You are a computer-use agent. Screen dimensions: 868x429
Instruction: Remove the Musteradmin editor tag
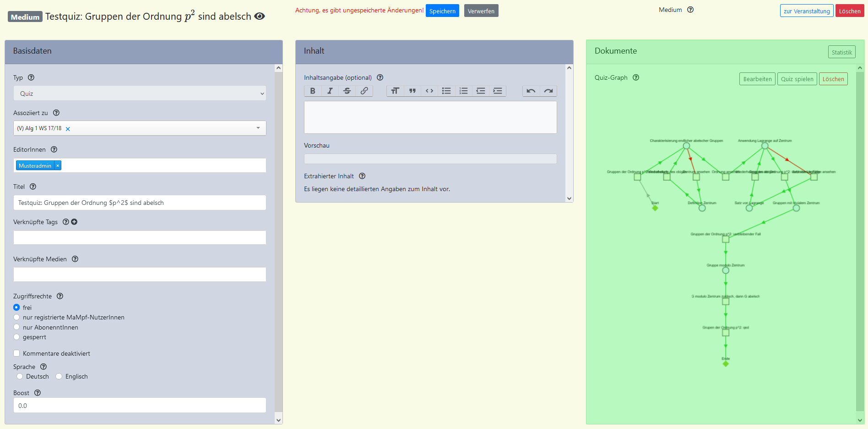pyautogui.click(x=58, y=165)
